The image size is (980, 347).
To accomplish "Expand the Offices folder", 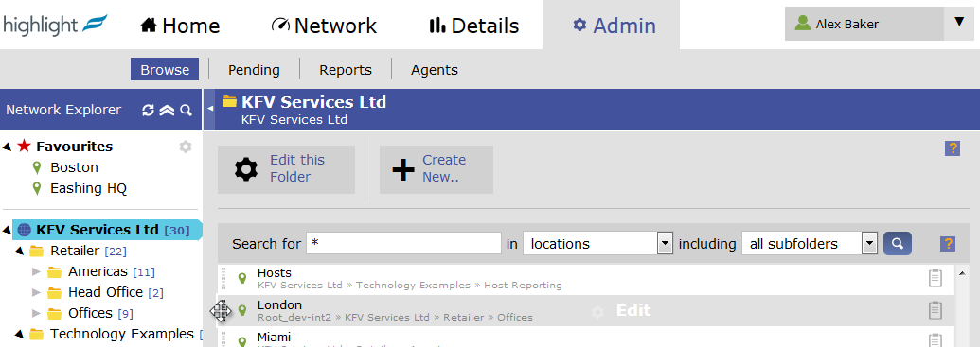I will tap(36, 313).
